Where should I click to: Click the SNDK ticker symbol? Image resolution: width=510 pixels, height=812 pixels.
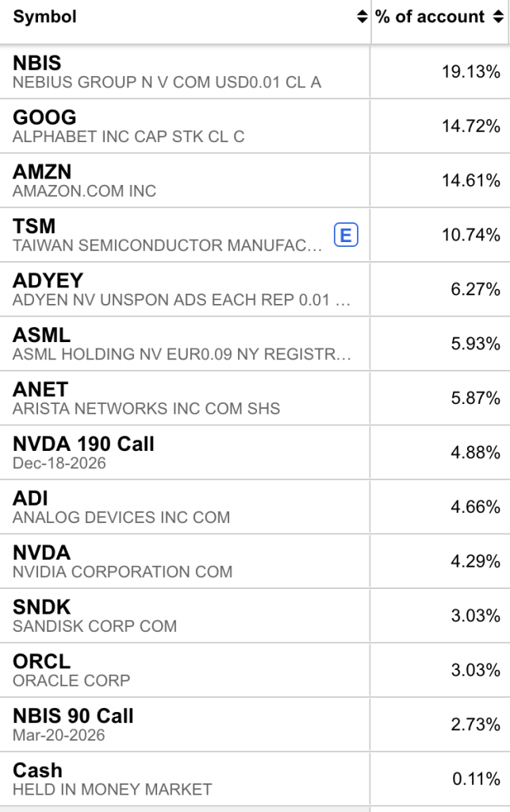[42, 607]
